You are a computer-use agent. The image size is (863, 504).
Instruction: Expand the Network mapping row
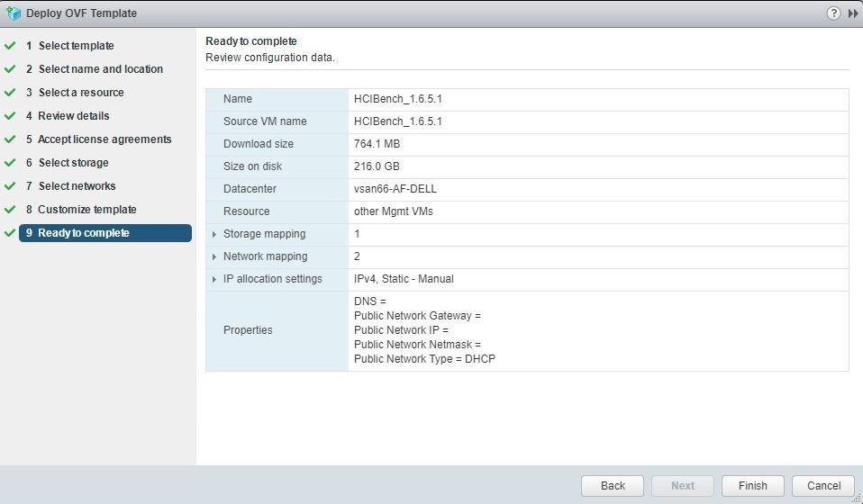pyautogui.click(x=214, y=256)
